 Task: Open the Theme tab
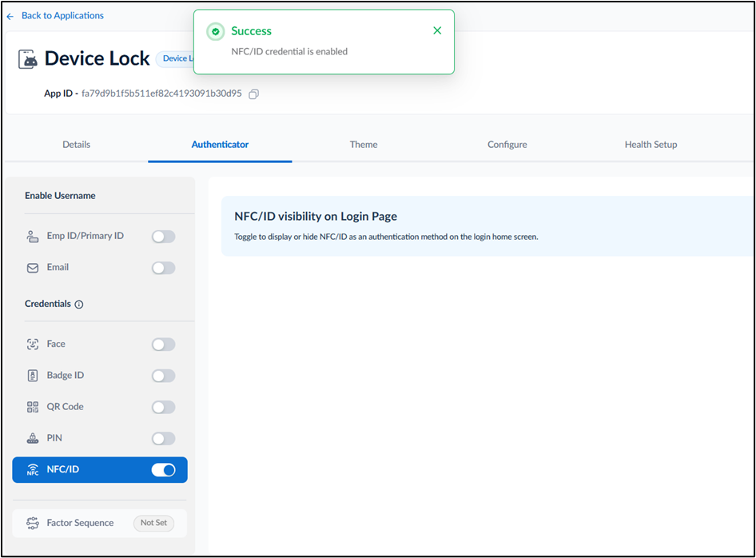(x=364, y=144)
